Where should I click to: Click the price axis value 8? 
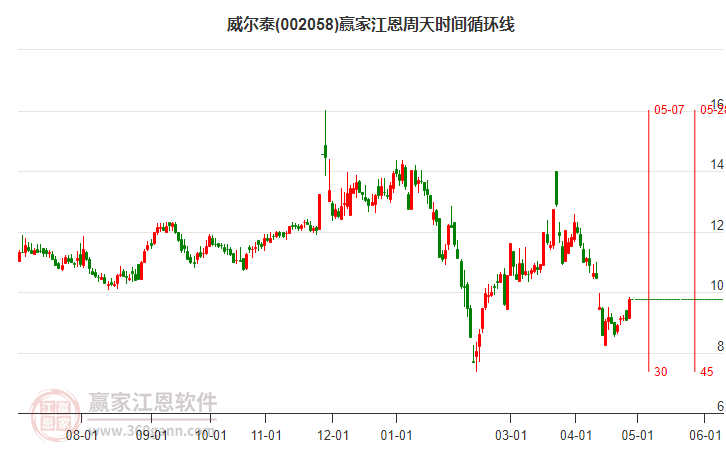720,346
